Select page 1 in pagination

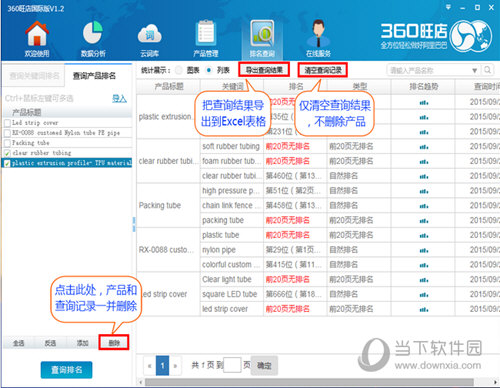pos(162,366)
